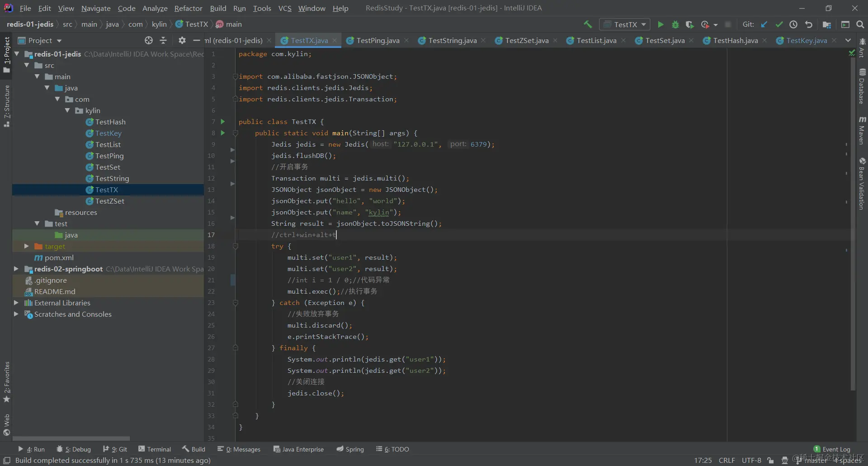868x466 pixels.
Task: Click the inspection status checkmark above scrollbar
Action: coord(852,53)
